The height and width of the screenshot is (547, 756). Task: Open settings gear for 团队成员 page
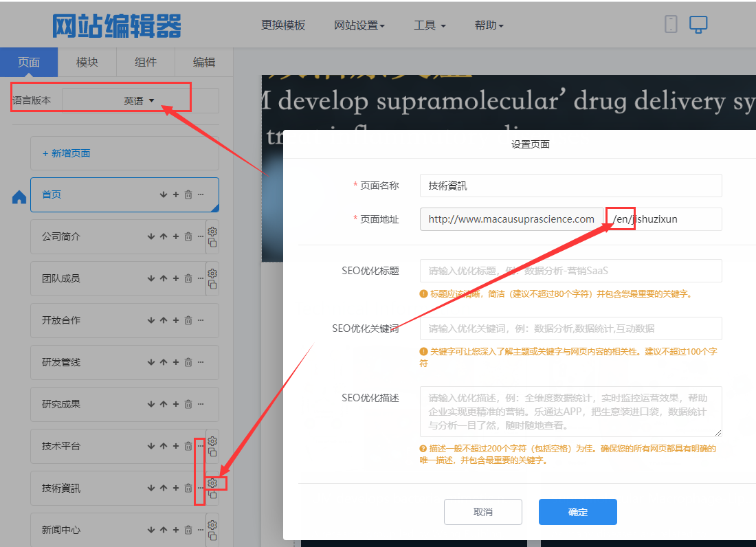[x=212, y=273]
